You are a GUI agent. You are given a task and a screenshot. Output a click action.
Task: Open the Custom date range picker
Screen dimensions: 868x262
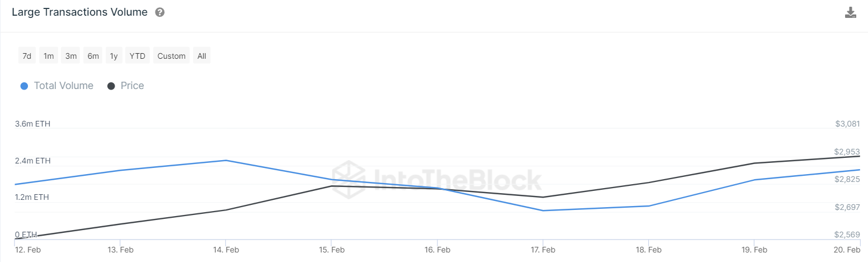click(171, 56)
